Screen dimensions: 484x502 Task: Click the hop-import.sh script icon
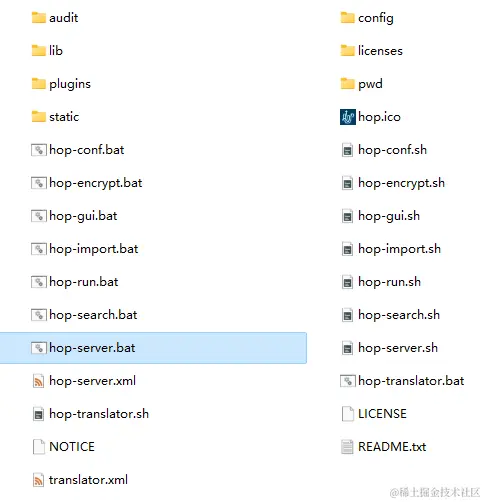click(347, 249)
